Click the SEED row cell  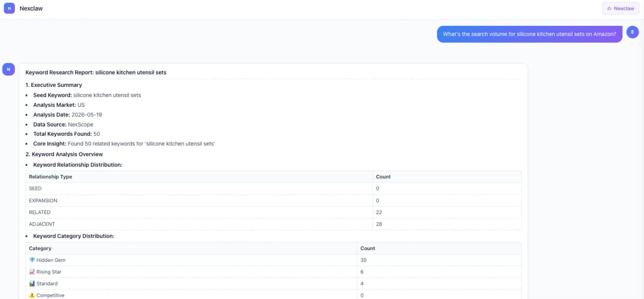pyautogui.click(x=199, y=188)
